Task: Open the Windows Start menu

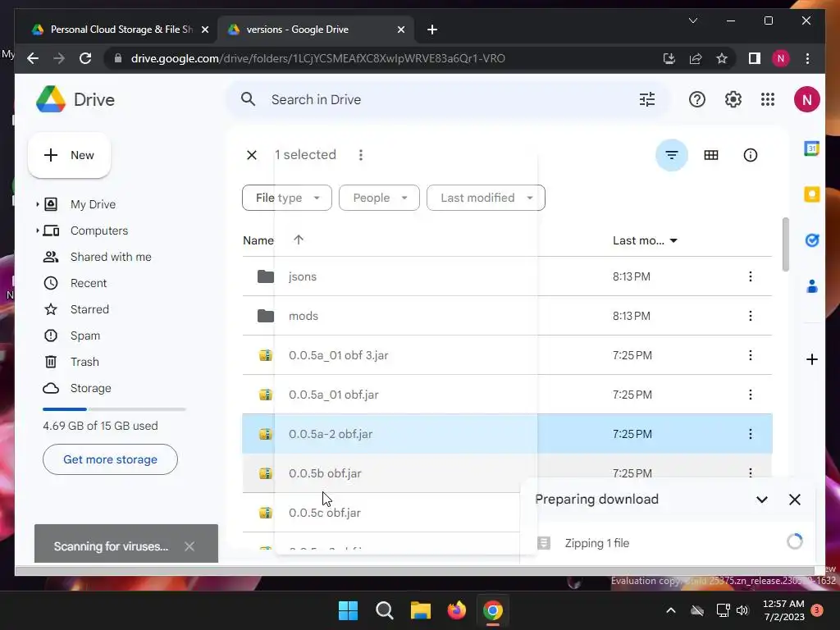Action: click(348, 610)
